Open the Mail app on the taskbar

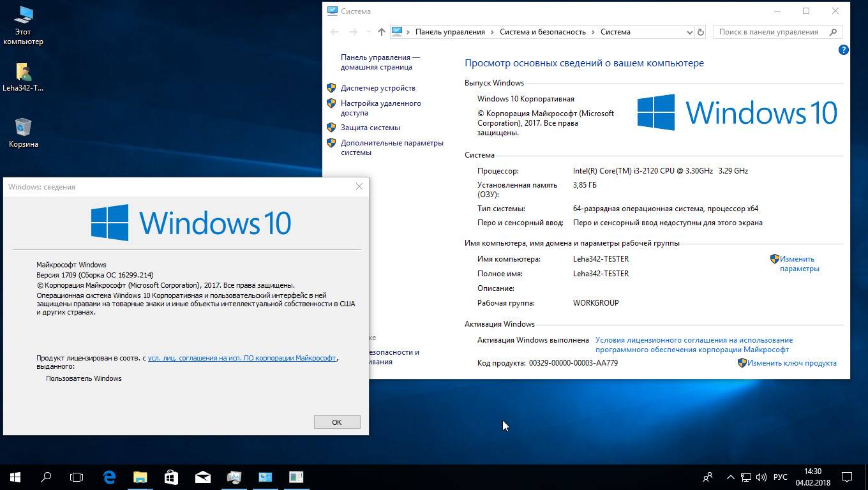click(202, 477)
